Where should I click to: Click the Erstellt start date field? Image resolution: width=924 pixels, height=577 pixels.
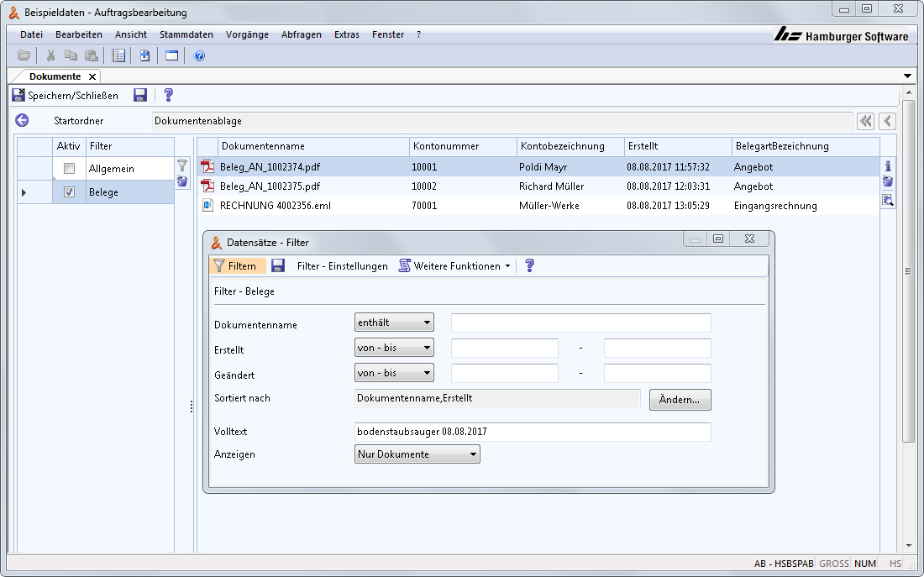click(x=505, y=348)
